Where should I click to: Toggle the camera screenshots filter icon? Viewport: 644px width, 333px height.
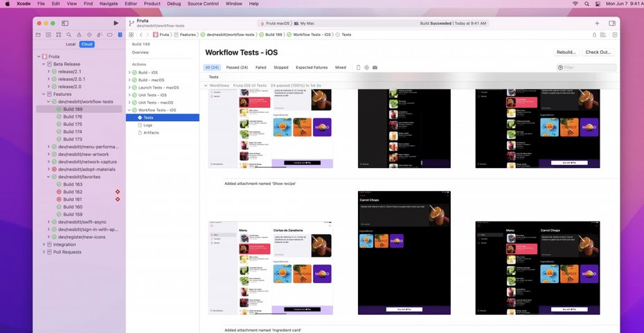click(375, 67)
